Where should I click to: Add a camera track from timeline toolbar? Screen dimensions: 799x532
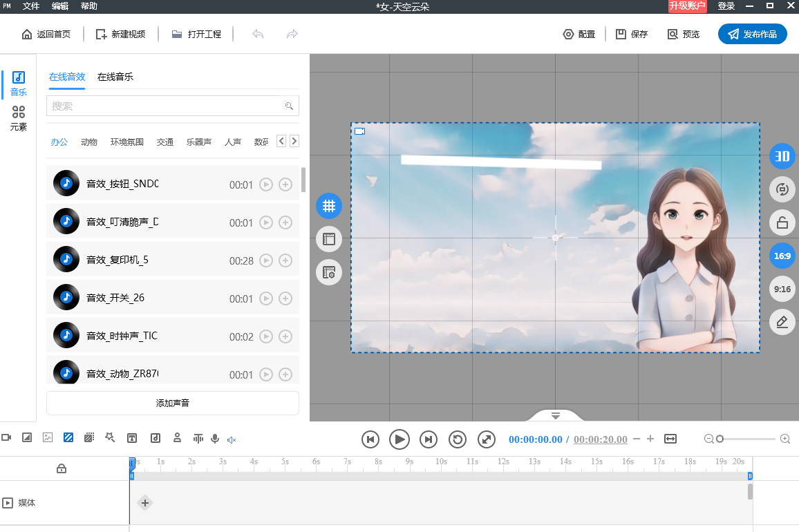pyautogui.click(x=7, y=438)
